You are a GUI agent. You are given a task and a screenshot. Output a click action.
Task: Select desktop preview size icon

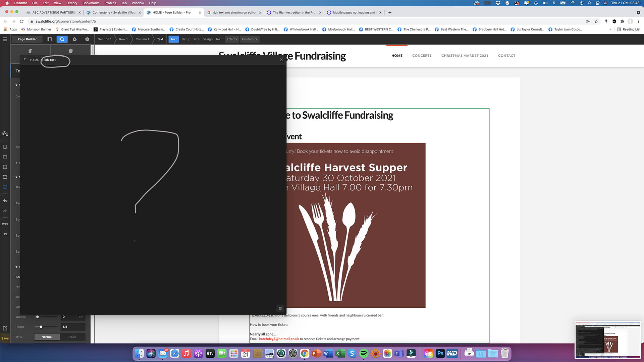5,187
